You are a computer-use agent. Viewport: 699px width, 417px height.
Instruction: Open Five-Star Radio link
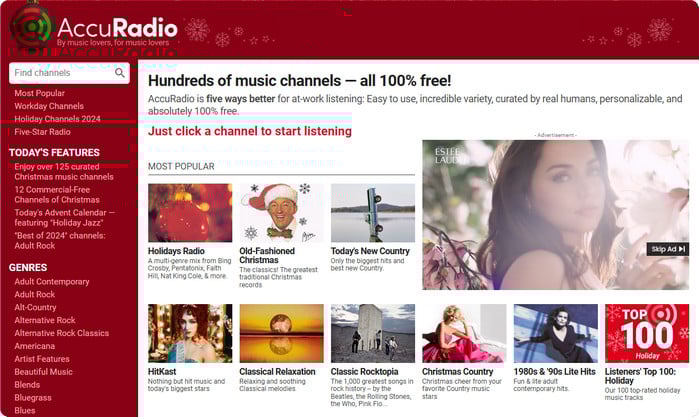coord(42,132)
